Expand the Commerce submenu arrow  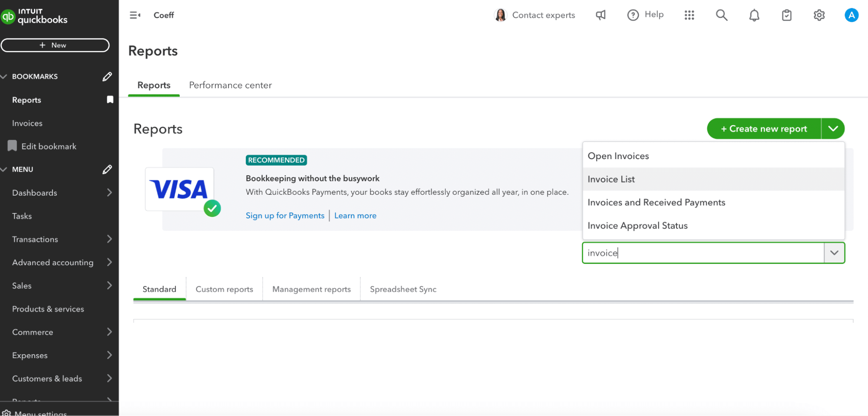[109, 332]
